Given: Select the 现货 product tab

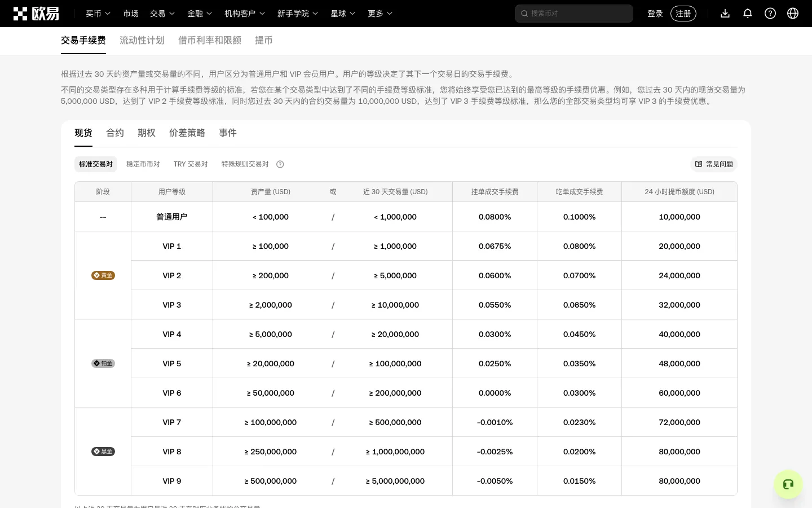Looking at the screenshot, I should point(83,133).
